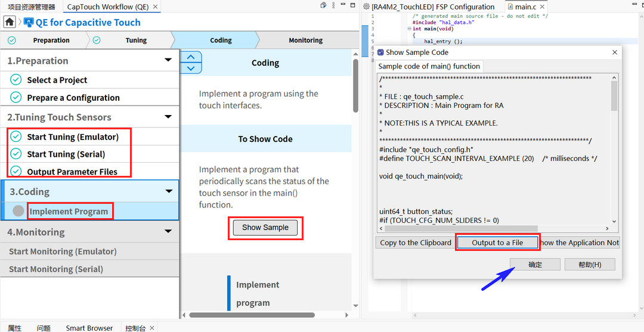The height and width of the screenshot is (332, 644).
Task: Click the Show Sample button
Action: click(x=265, y=227)
